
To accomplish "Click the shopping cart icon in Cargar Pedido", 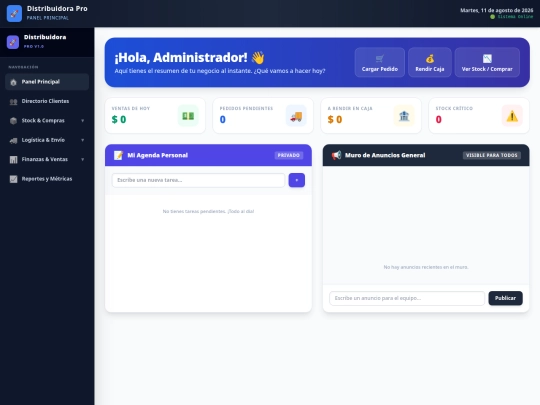I will (x=380, y=59).
